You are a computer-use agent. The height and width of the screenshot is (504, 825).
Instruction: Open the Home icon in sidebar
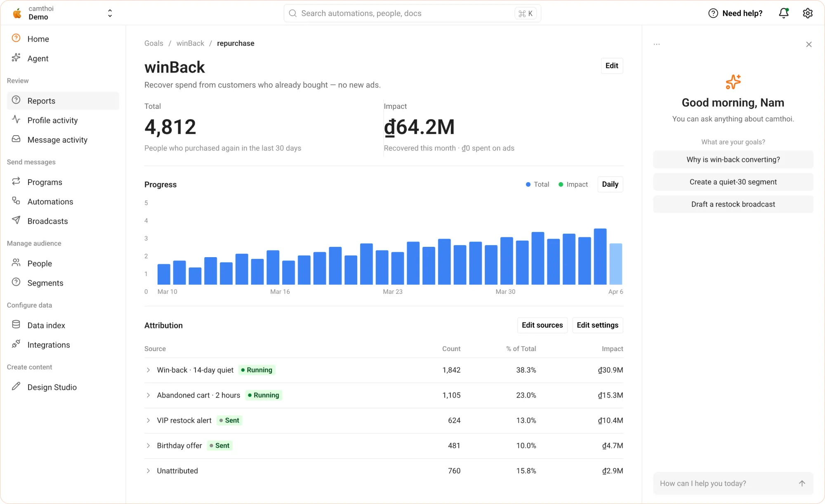[x=16, y=38]
